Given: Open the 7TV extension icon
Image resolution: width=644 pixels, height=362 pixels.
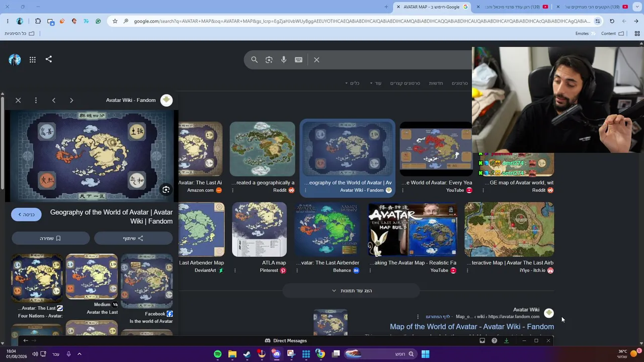Looking at the screenshot, I should coord(86,21).
